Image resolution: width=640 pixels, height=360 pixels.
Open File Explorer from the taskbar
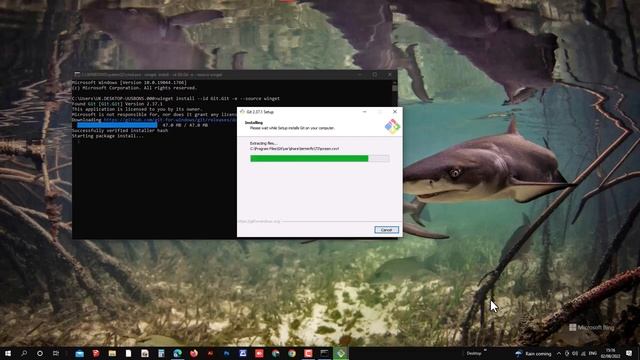click(112, 353)
